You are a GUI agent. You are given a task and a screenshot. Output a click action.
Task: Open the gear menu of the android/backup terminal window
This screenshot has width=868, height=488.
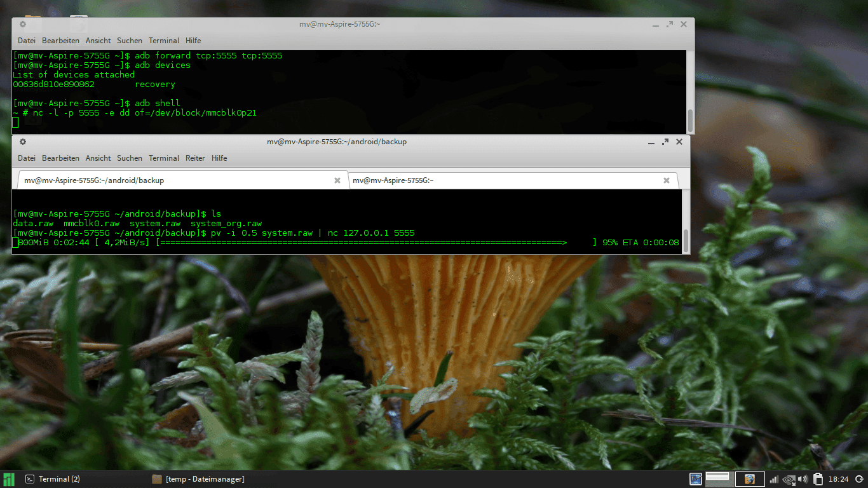(22, 142)
